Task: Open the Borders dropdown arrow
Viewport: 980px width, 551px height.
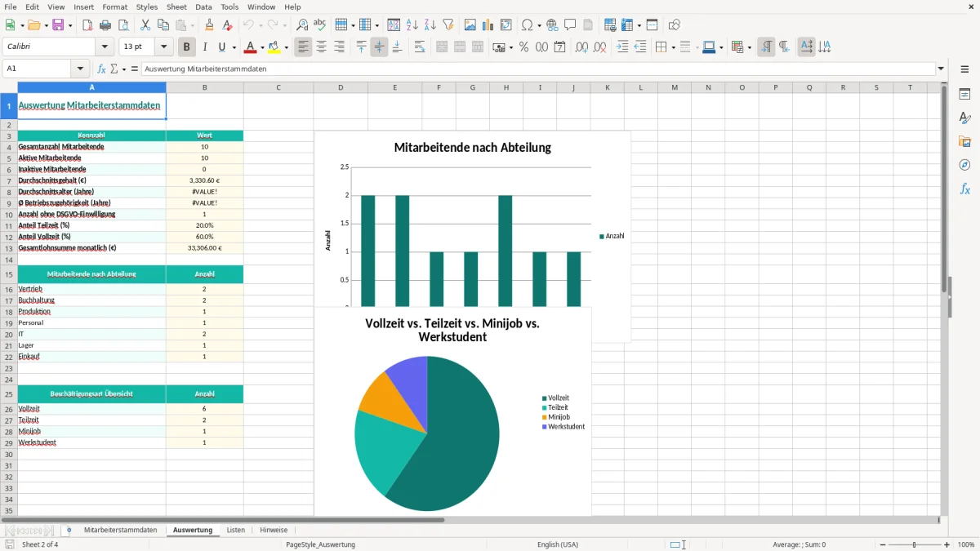Action: coord(673,47)
